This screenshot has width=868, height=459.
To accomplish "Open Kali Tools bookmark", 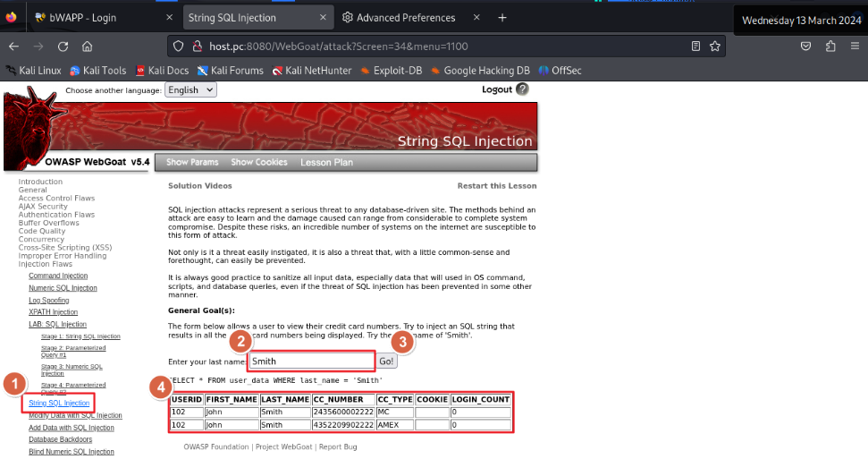I will (x=98, y=71).
